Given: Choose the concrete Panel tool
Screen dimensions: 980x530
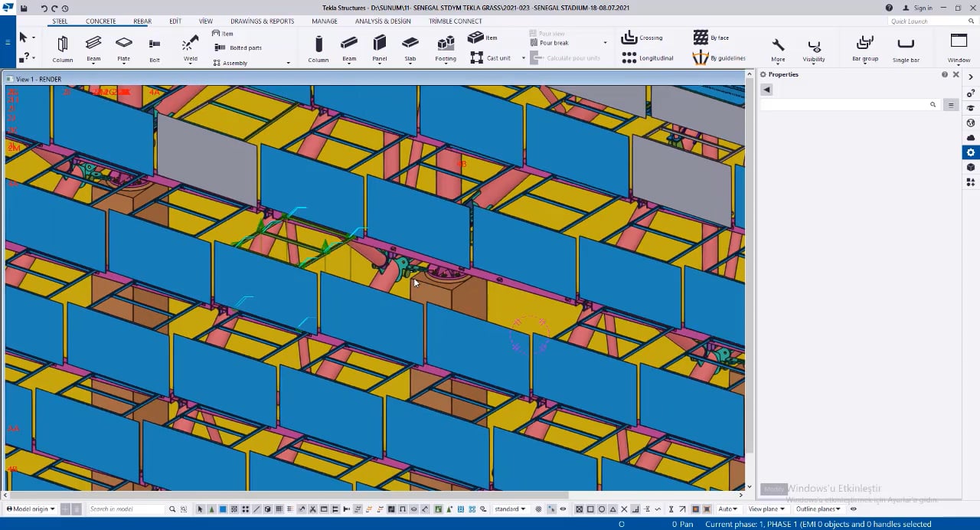Looking at the screenshot, I should pyautogui.click(x=380, y=49).
